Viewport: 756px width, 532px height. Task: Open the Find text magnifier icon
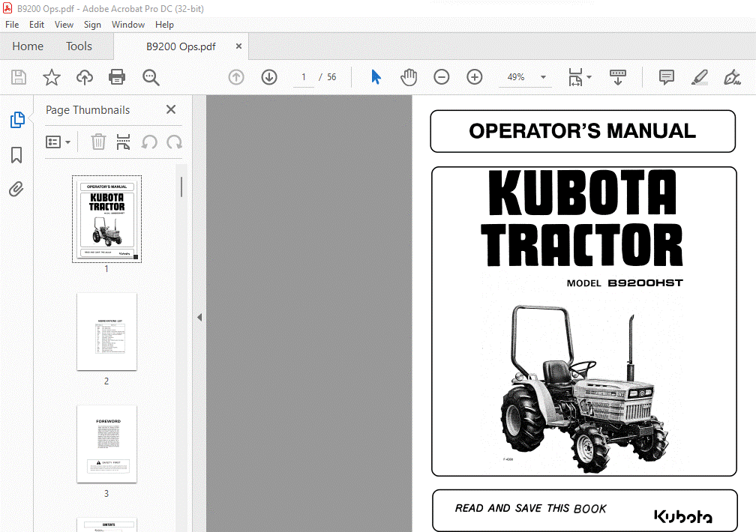click(x=151, y=77)
